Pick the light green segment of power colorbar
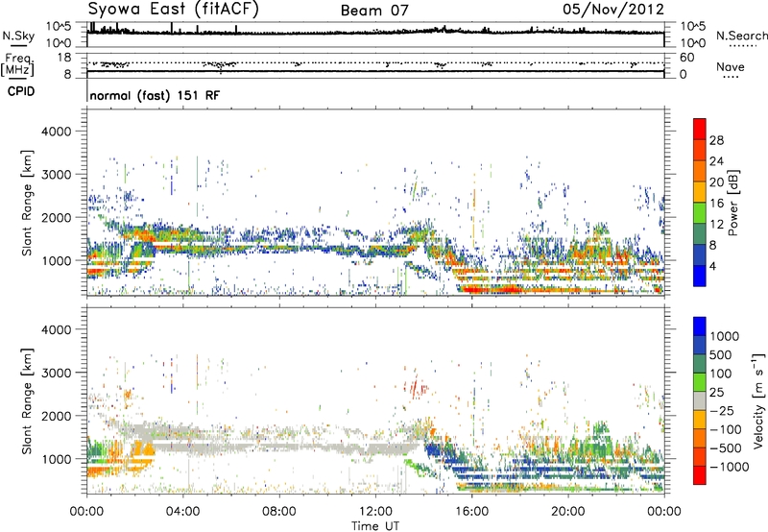 coord(700,213)
